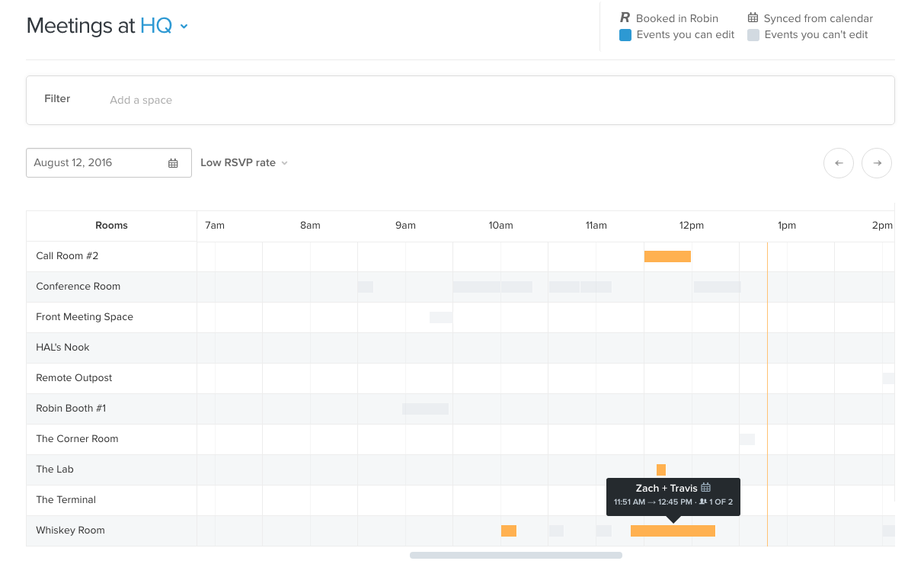Select the grey event in Front Meeting Space

click(x=441, y=317)
